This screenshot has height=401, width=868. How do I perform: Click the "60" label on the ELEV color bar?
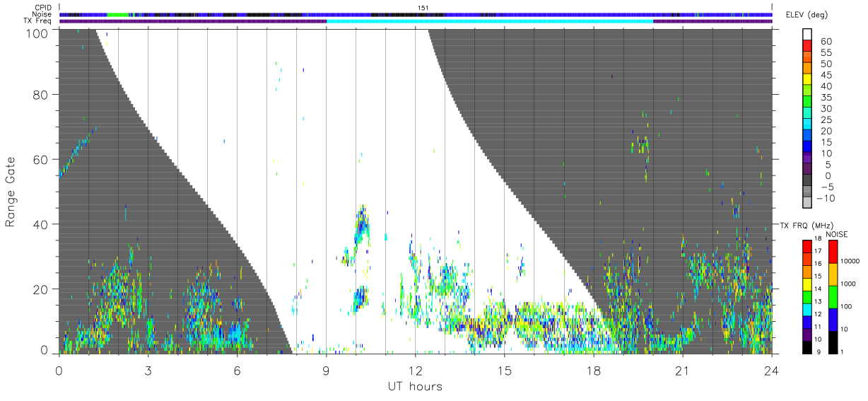(826, 41)
